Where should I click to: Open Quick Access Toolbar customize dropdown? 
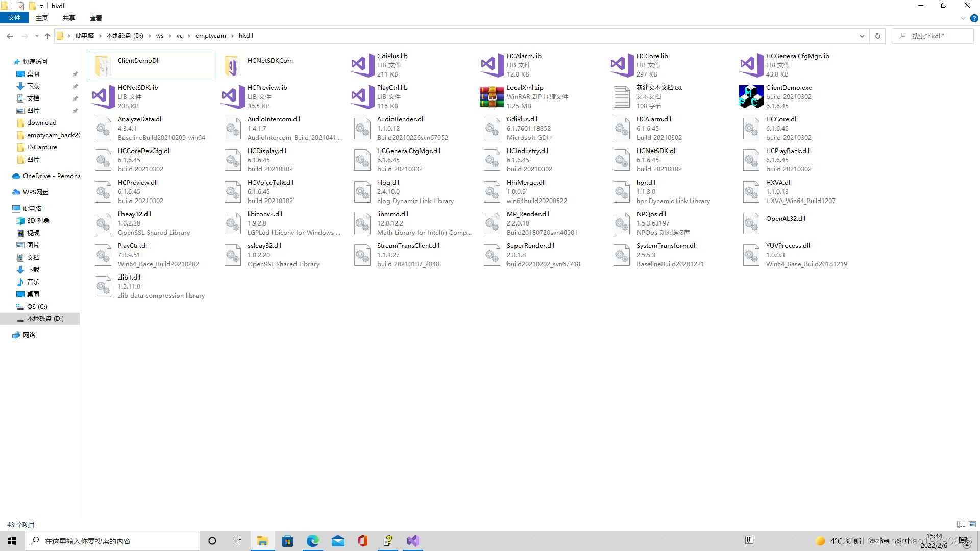[41, 6]
